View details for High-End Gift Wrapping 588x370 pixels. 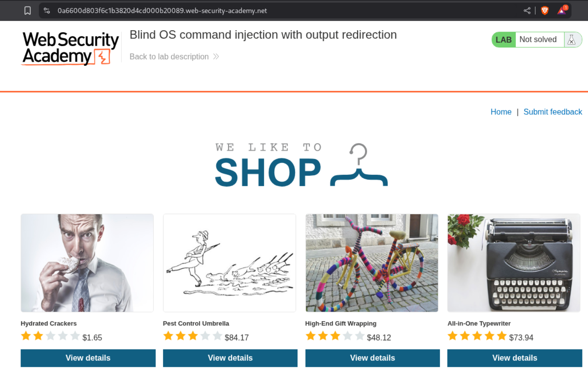pyautogui.click(x=372, y=358)
